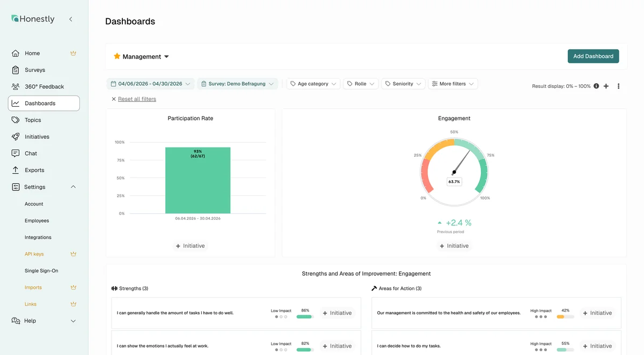Click the Initiatives rocket icon
The height and width of the screenshot is (355, 644).
click(16, 137)
